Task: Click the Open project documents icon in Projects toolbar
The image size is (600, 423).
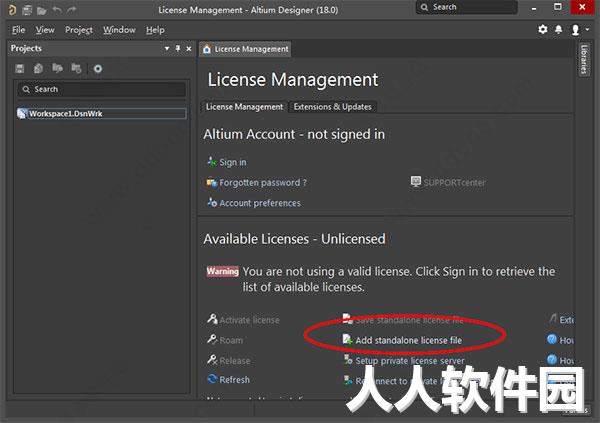Action: (57, 68)
